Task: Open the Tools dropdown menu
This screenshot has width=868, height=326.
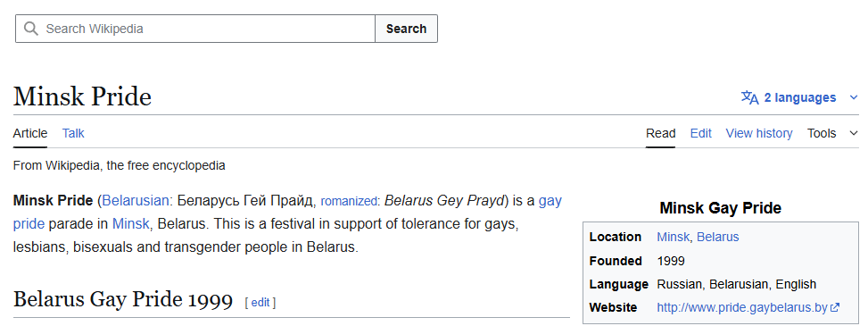Action: (822, 133)
